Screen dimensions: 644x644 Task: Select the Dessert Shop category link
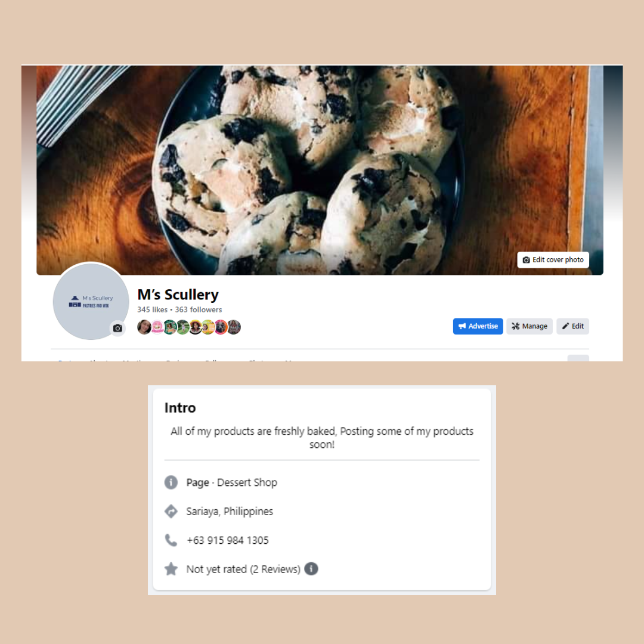247,482
